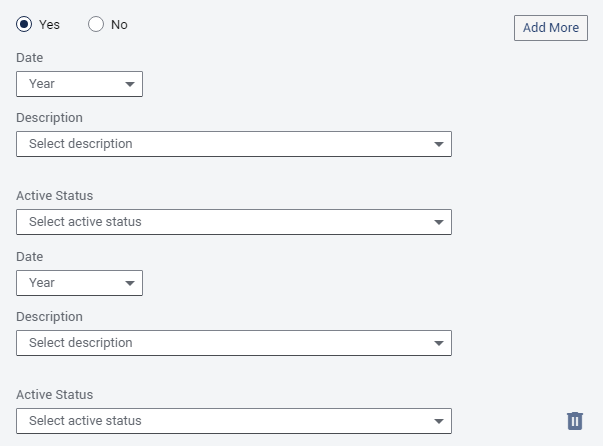
Task: Click the arrow on first description dropdown
Action: point(439,145)
